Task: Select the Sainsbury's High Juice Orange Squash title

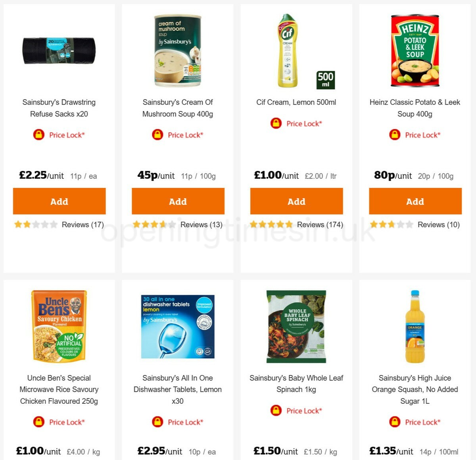Action: [x=415, y=389]
